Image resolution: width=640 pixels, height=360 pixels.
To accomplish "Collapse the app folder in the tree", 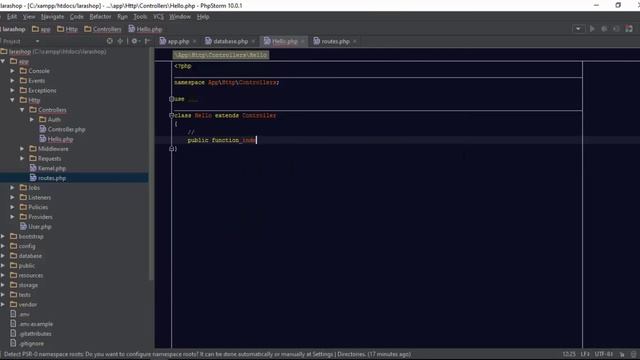I will point(3,61).
